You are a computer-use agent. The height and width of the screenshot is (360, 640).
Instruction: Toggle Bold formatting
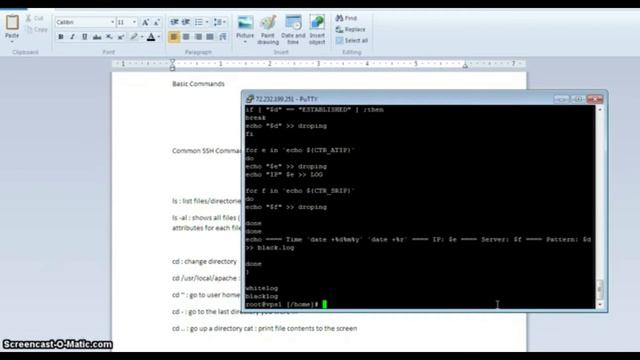(x=61, y=37)
